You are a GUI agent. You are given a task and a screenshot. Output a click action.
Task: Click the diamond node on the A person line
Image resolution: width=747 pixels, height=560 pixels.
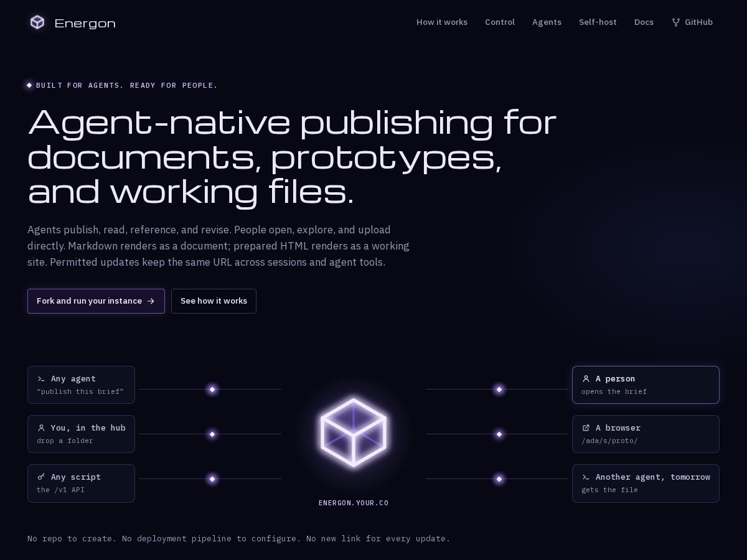pos(499,390)
